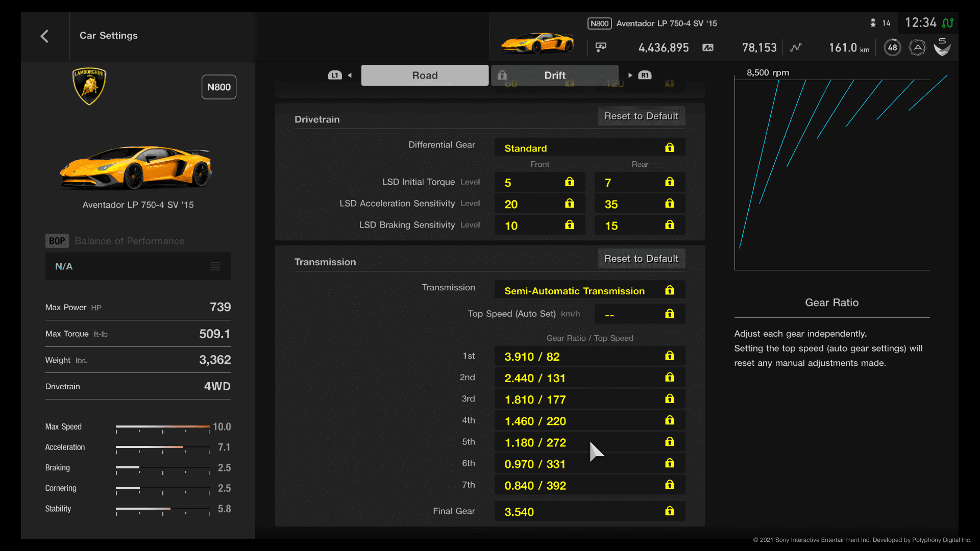Viewport: 980px width, 551px height.
Task: Select the Final Gear value 3.540
Action: pyautogui.click(x=590, y=511)
